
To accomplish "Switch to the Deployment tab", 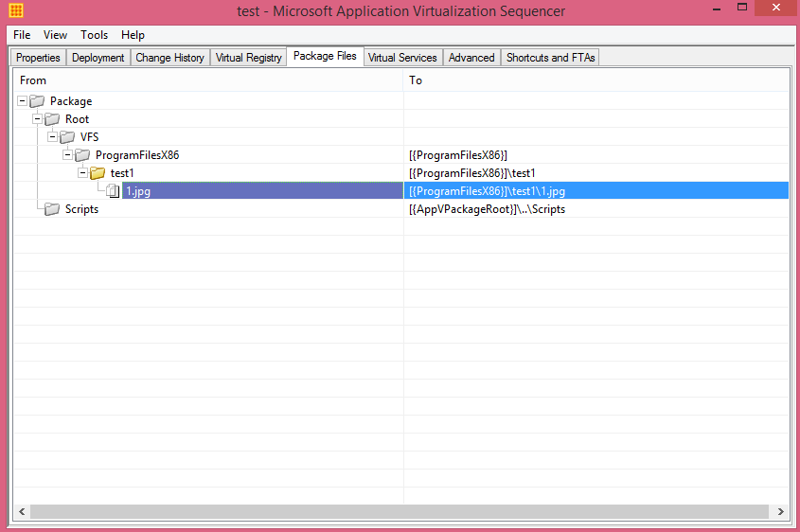I will coord(98,58).
